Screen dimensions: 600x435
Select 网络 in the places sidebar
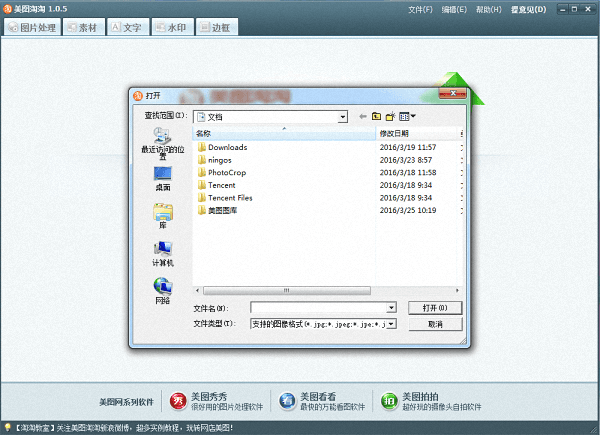(163, 291)
